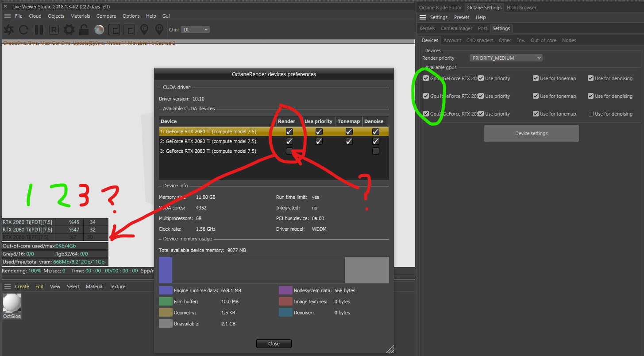Open the Chn channel dropdown showing DL
This screenshot has width=644, height=356.
click(195, 30)
